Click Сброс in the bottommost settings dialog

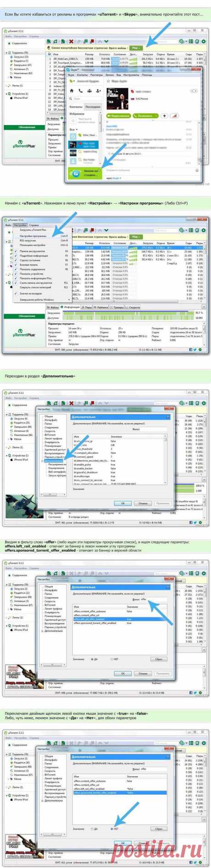click(x=159, y=829)
